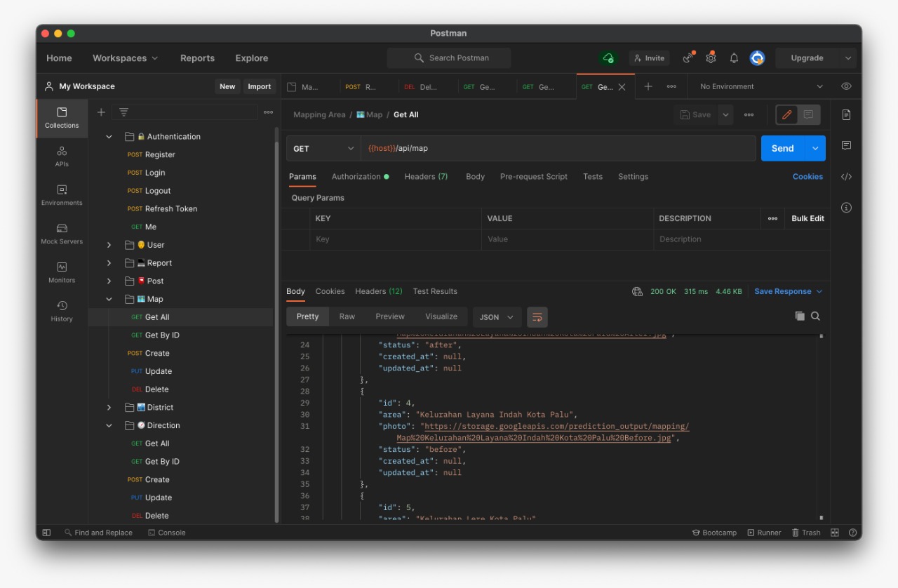This screenshot has width=898, height=588.
Task: Click the filter collections icon
Action: (123, 112)
